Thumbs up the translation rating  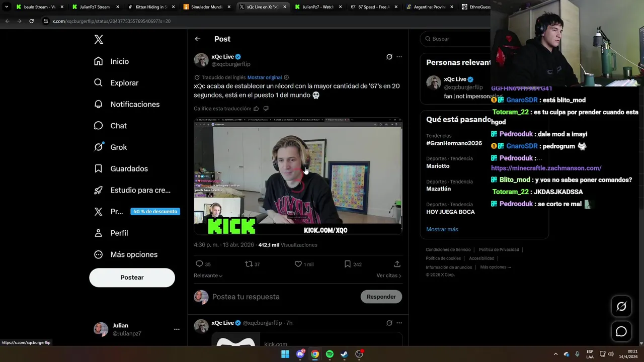coord(256,109)
